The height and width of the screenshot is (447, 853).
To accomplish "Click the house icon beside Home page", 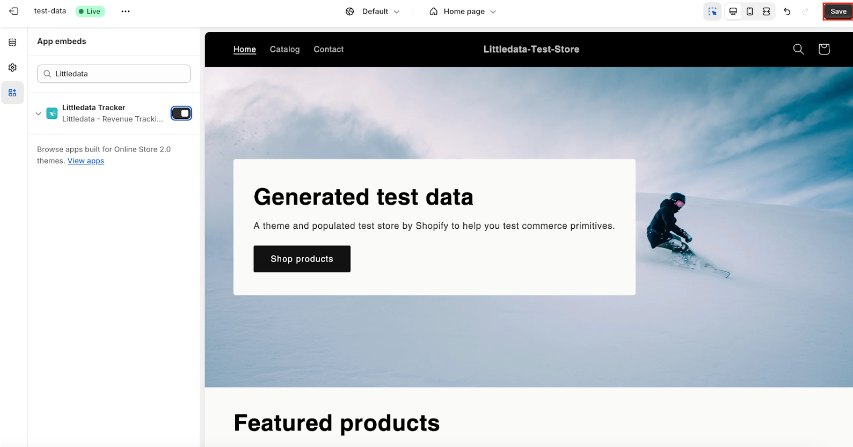I will click(x=434, y=11).
